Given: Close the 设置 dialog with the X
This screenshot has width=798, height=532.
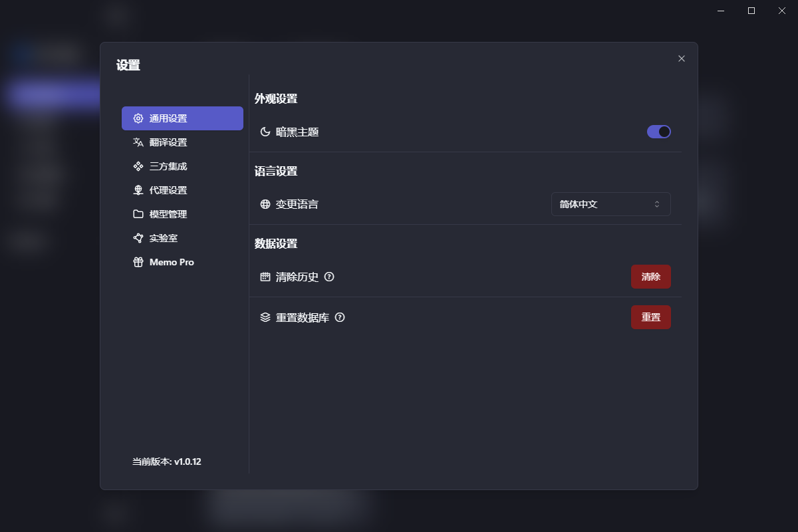Looking at the screenshot, I should tap(681, 59).
